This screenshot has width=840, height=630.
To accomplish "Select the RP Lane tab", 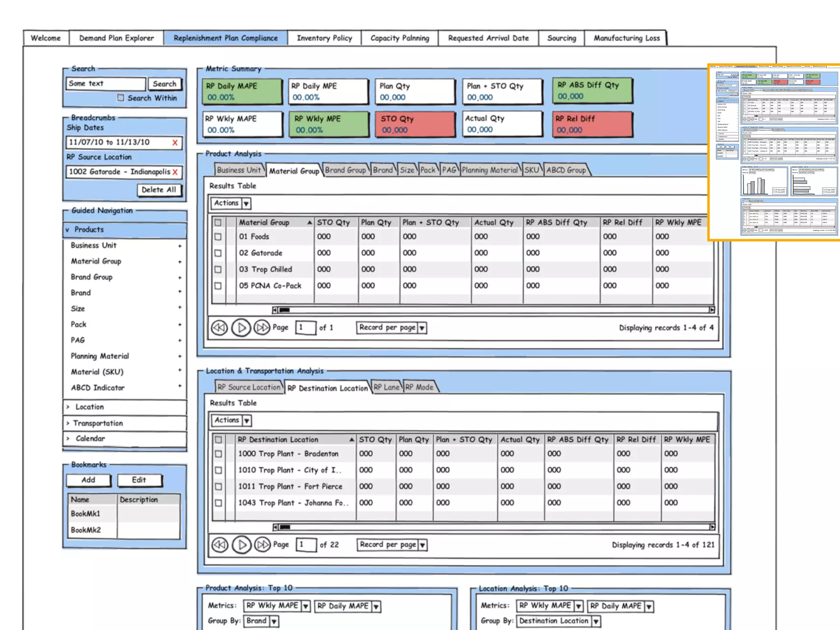I will click(x=386, y=387).
